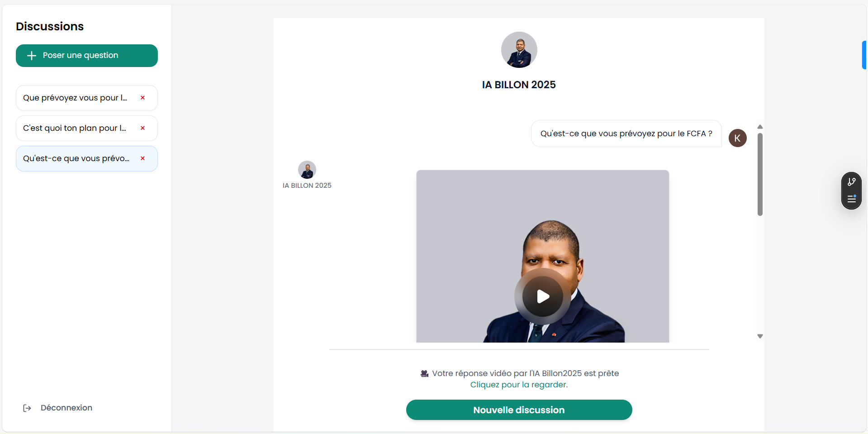Click the chat vertical scrollbar thumb

click(760, 174)
